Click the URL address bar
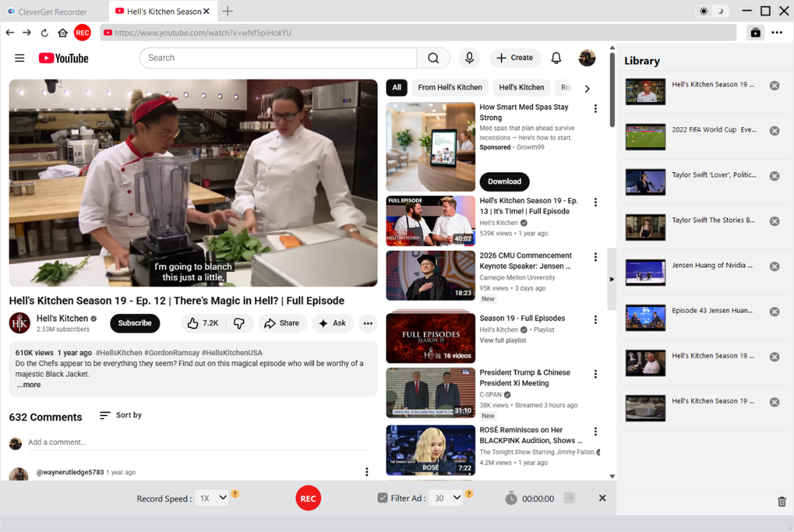 click(x=418, y=33)
